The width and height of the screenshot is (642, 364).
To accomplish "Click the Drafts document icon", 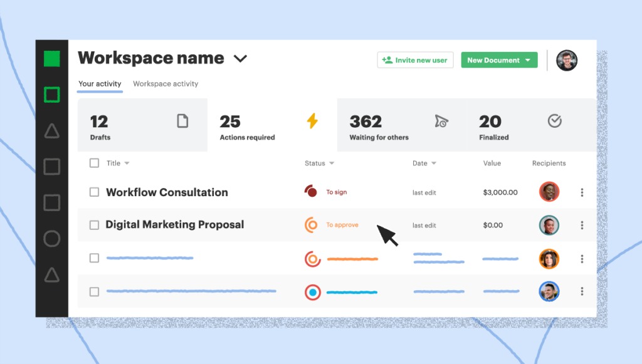I will (x=182, y=121).
